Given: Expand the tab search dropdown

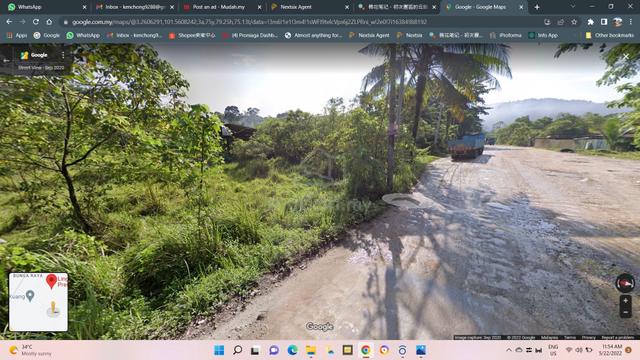Looking at the screenshot, I should pyautogui.click(x=573, y=7).
